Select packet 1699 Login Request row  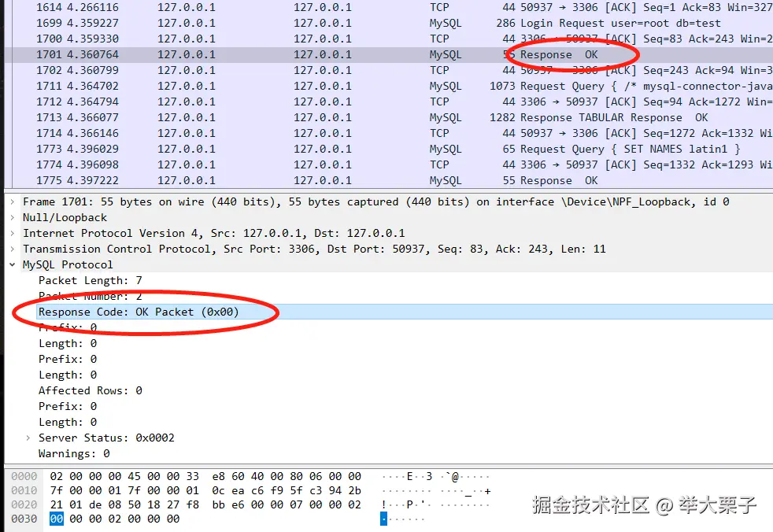[x=389, y=23]
